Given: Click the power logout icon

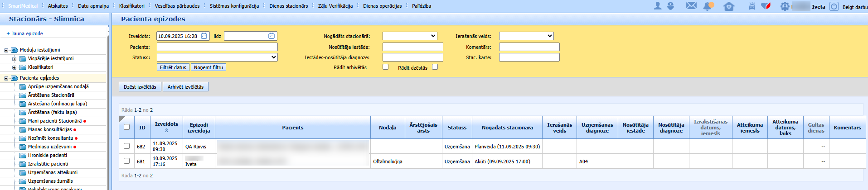Looking at the screenshot, I should point(834,6).
